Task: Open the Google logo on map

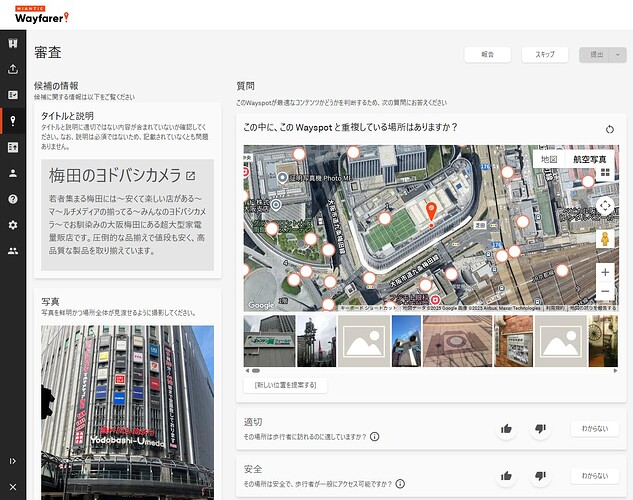Action: (x=261, y=305)
